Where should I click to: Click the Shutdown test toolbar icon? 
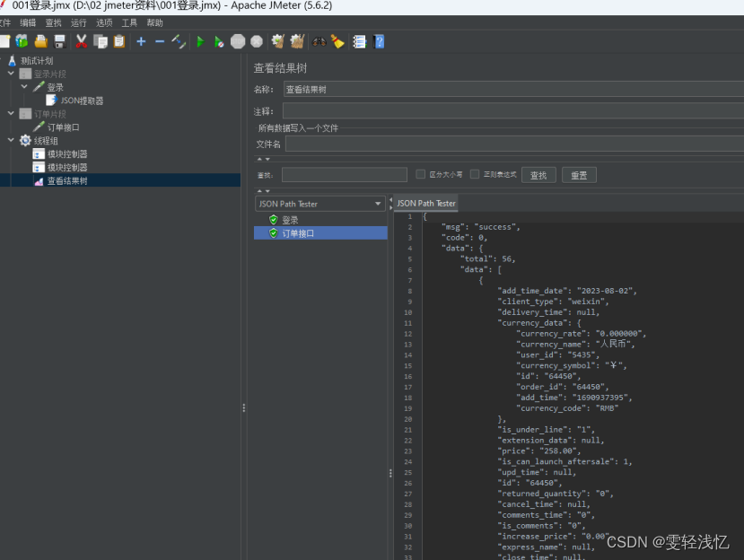tap(257, 42)
